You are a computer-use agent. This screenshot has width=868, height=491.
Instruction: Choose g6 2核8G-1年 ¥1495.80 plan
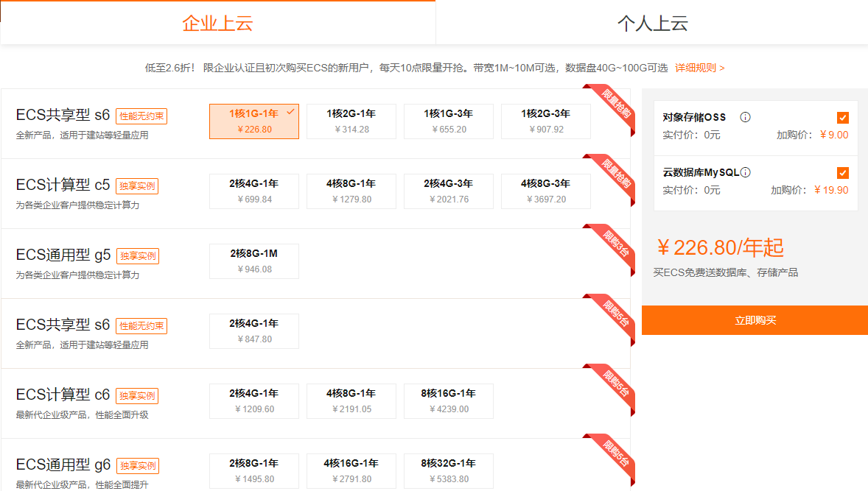pyautogui.click(x=254, y=471)
